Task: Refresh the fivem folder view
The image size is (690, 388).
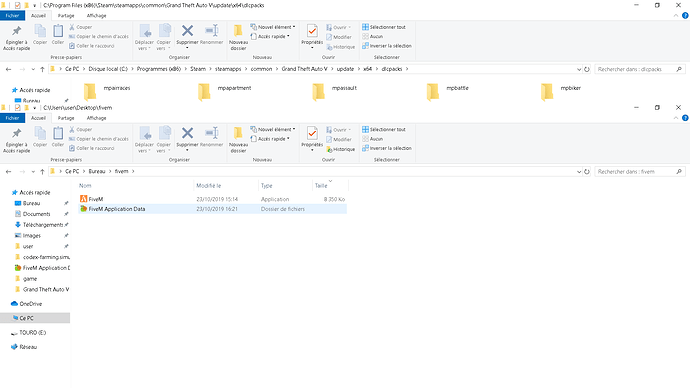Action: tap(587, 172)
